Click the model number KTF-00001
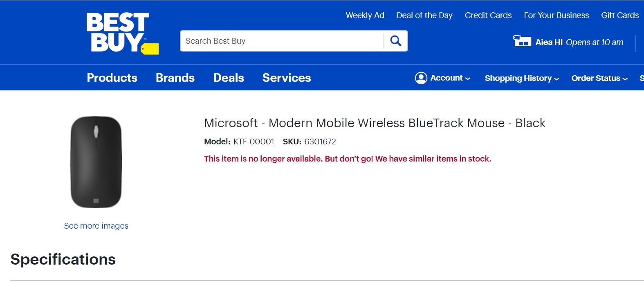The image size is (644, 283). (x=254, y=141)
